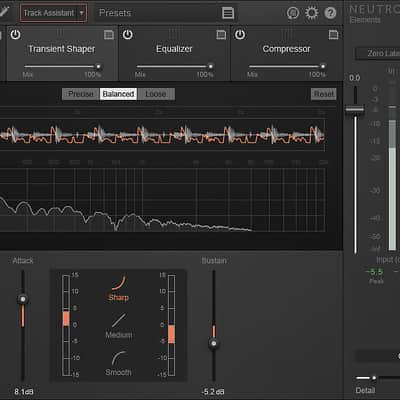Toggle Equalizer power button
Screen dimensions: 400x400
tap(128, 34)
